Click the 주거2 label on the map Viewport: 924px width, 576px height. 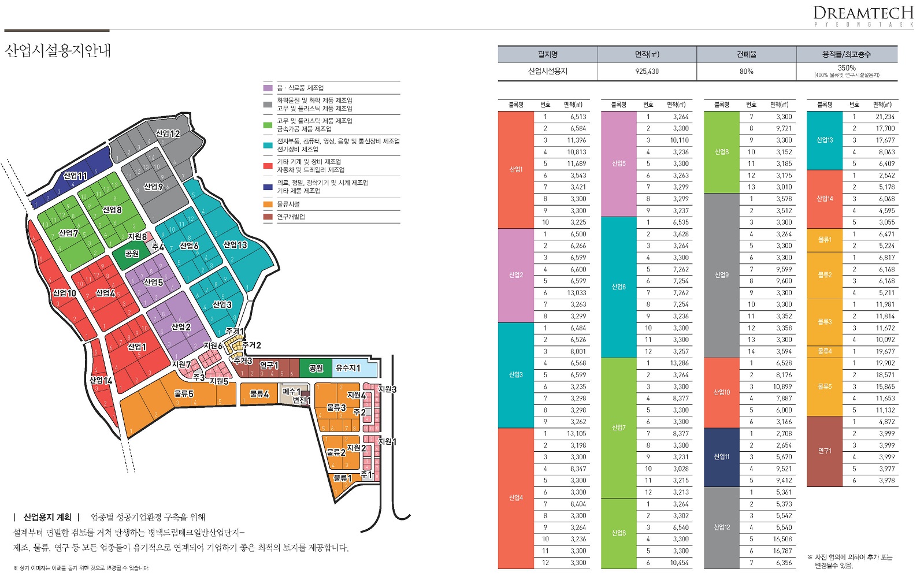pyautogui.click(x=251, y=345)
